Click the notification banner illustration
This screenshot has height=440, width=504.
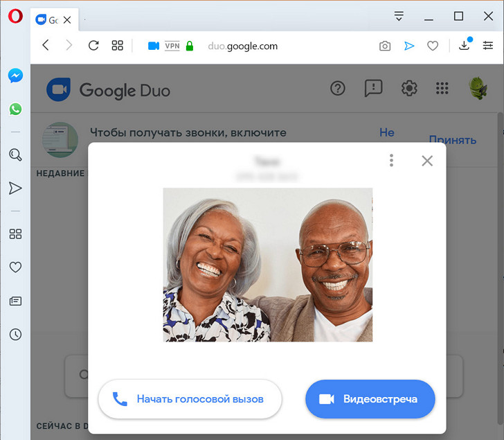(60, 139)
